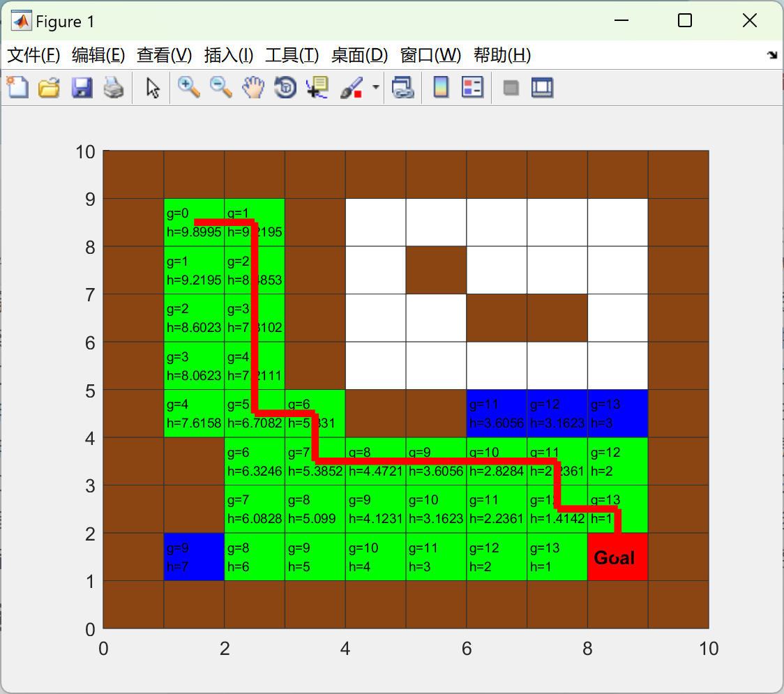Open the 插入(I) menu

[229, 55]
